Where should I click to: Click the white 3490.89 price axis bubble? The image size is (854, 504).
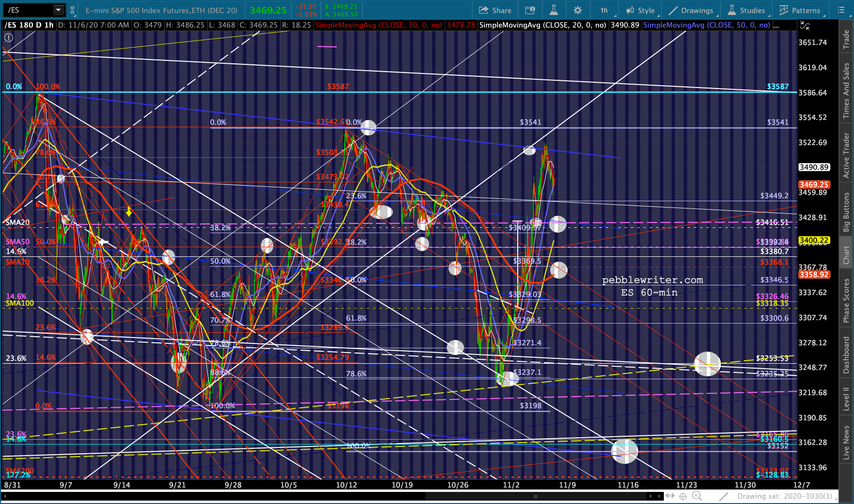(814, 167)
